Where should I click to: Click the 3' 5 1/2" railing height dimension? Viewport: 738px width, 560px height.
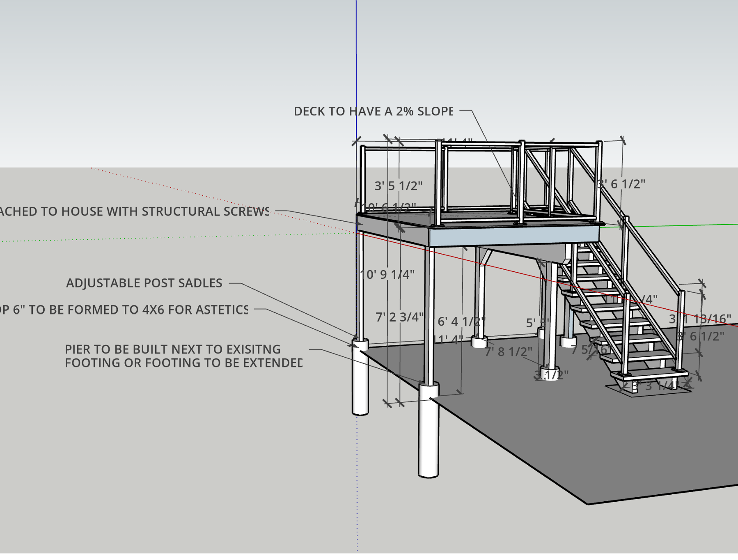tap(399, 185)
